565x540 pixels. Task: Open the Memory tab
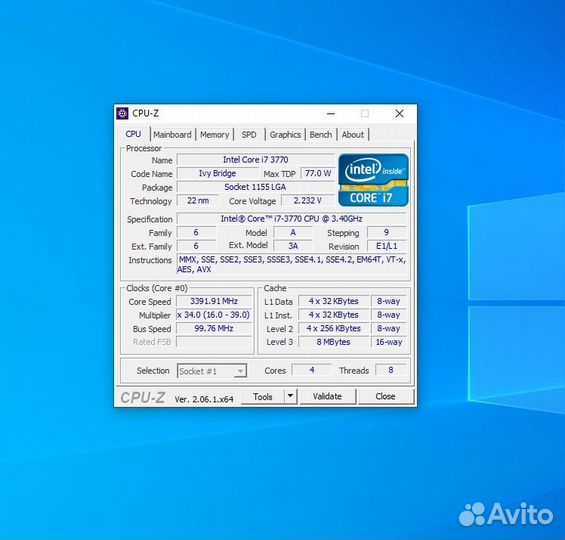coord(215,135)
